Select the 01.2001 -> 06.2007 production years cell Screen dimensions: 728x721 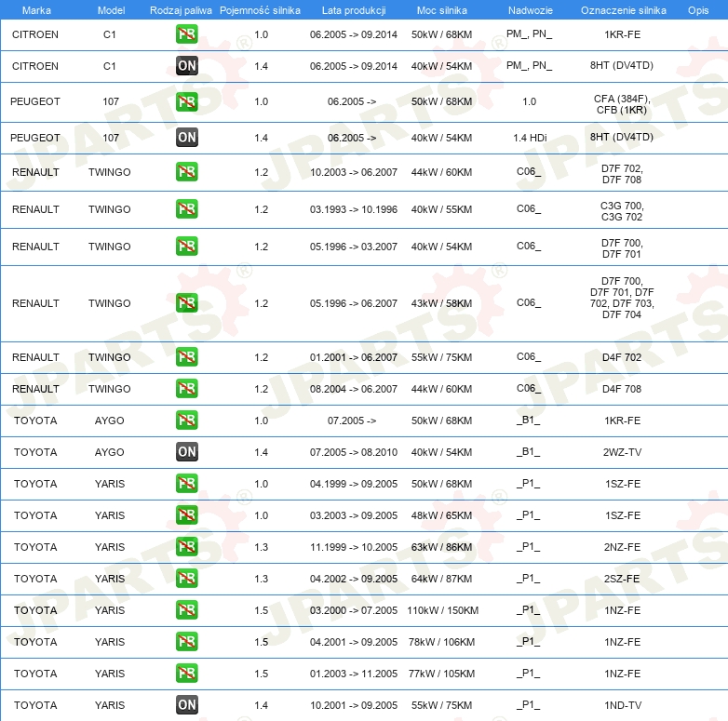pos(354,357)
